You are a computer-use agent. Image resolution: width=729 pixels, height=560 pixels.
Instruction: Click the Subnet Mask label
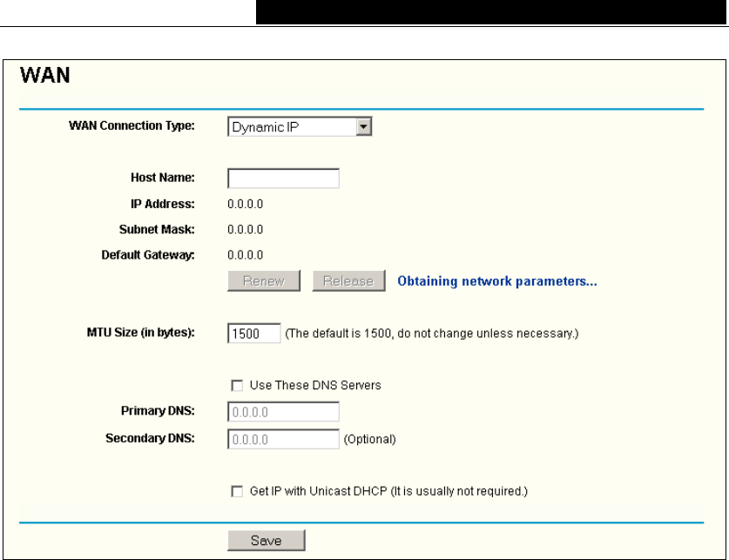[157, 230]
